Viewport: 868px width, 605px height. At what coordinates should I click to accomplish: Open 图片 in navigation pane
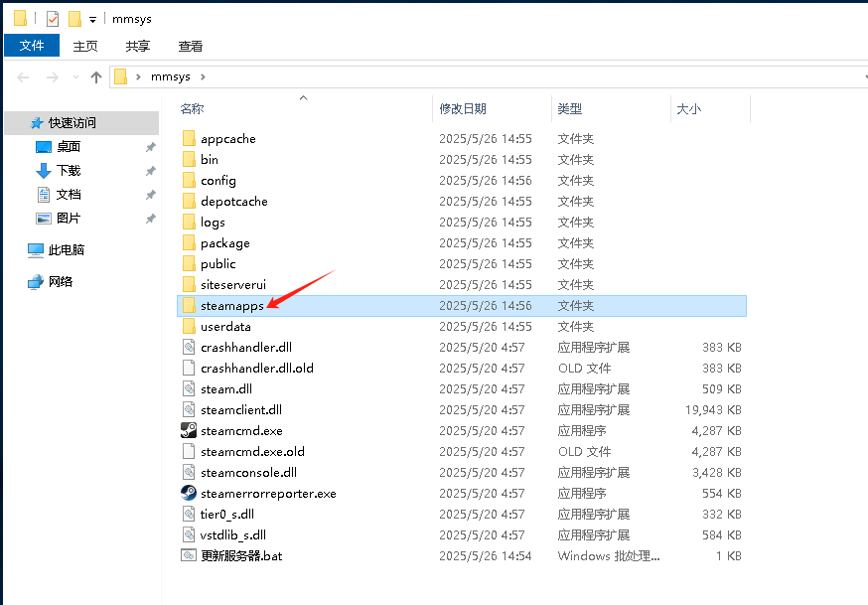pyautogui.click(x=69, y=219)
